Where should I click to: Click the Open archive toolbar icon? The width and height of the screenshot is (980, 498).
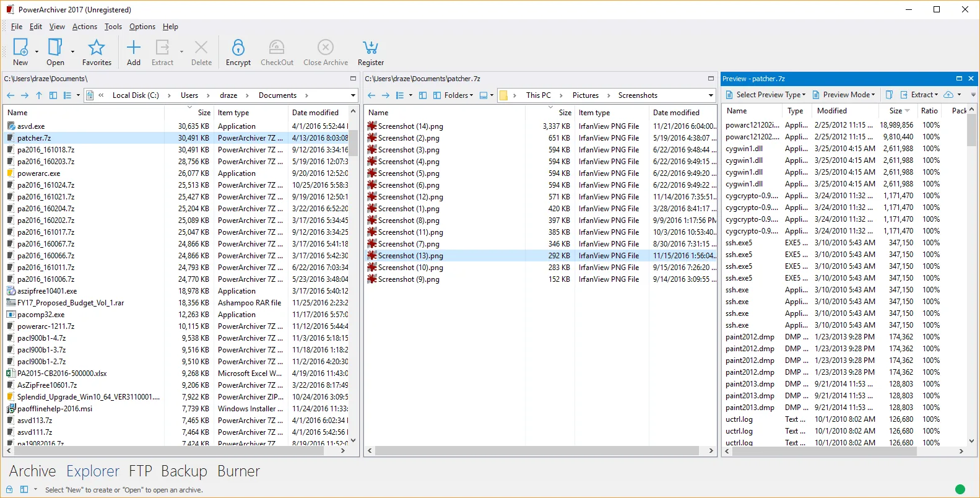(x=55, y=48)
